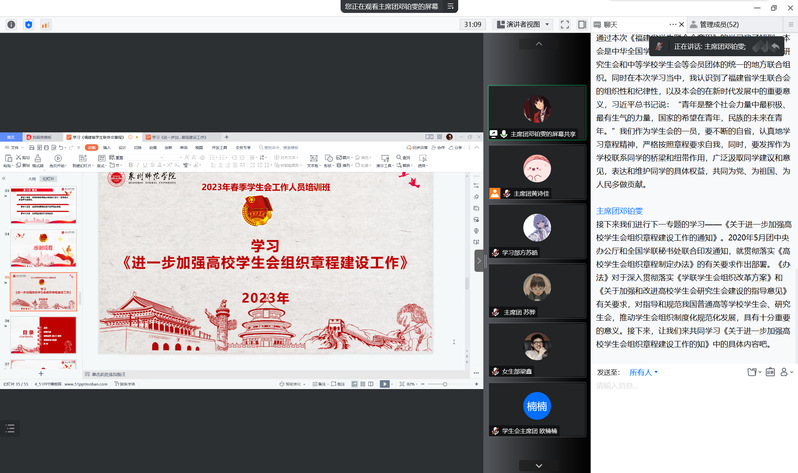Switch to the chat tab

[x=606, y=24]
